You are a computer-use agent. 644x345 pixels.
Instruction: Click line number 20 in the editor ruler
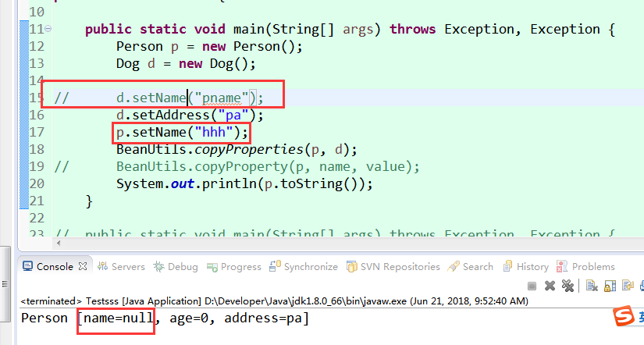[37, 183]
